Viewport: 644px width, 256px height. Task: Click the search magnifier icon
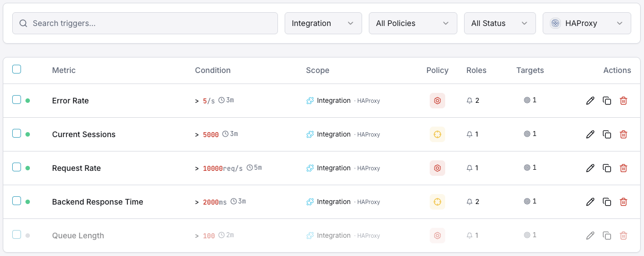[x=23, y=23]
